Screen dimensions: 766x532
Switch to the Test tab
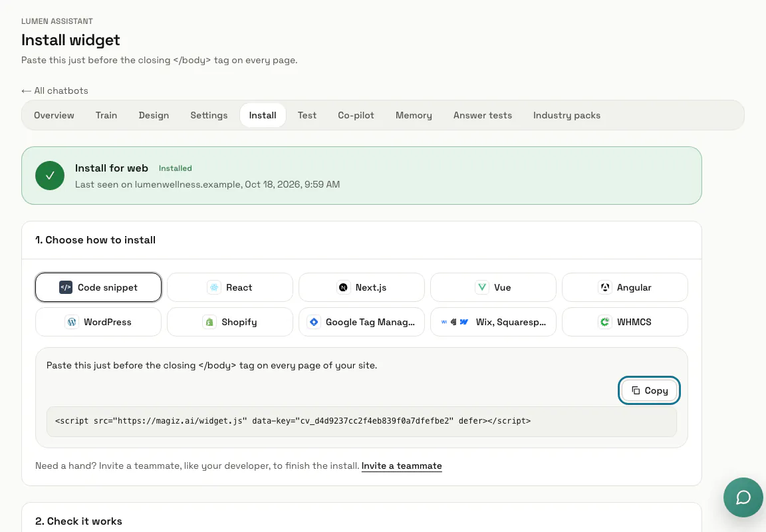(307, 115)
